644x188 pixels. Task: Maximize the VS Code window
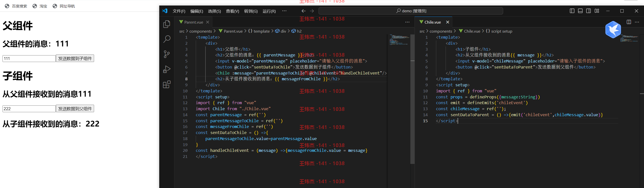[x=622, y=11]
